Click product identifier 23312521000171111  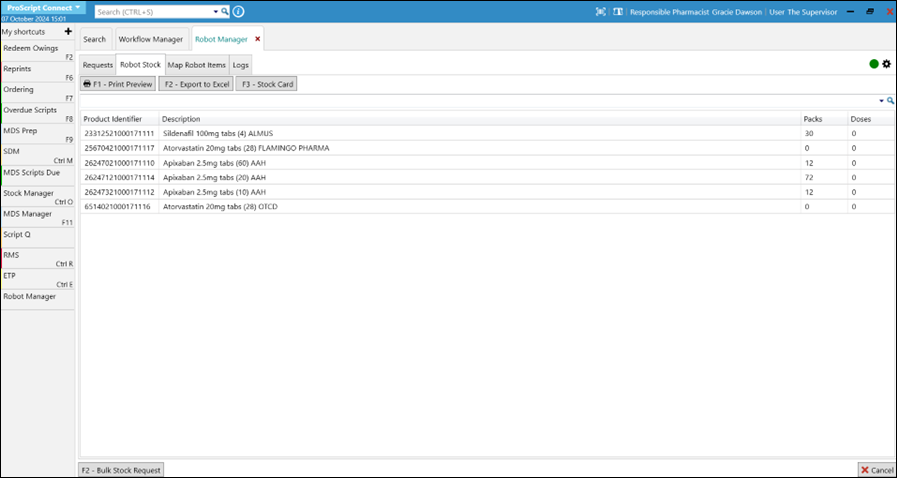119,133
